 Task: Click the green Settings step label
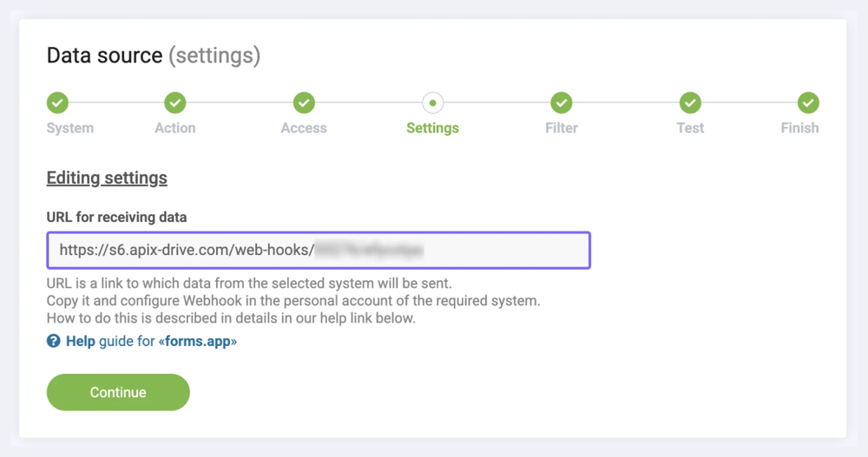432,127
